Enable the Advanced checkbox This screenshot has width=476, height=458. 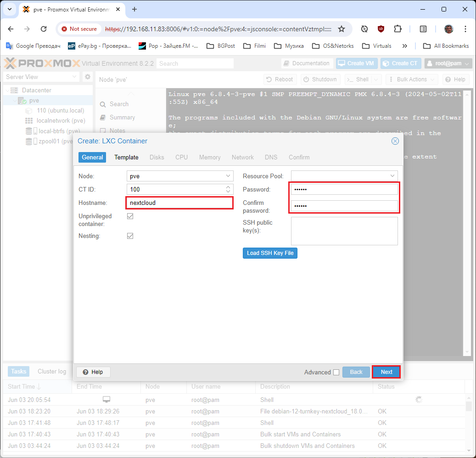336,373
